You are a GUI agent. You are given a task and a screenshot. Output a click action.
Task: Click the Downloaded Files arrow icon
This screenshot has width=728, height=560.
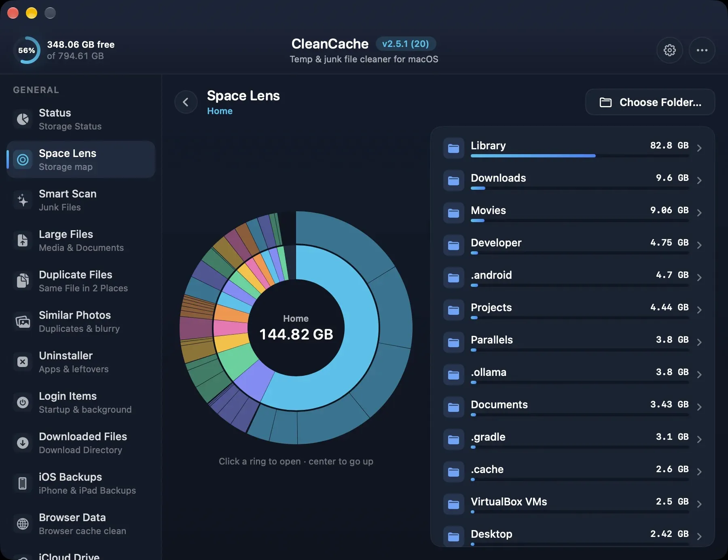coord(23,443)
